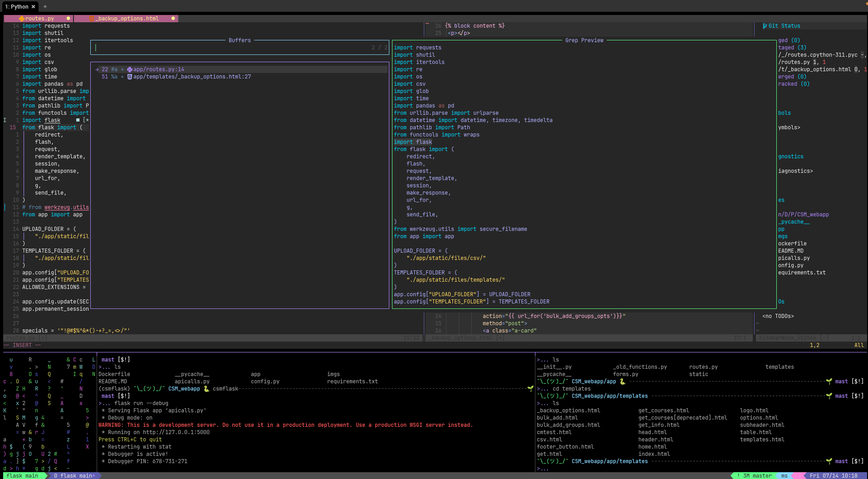Click get_courses.html in terminal listing
This screenshot has width=868, height=479.
tap(663, 411)
